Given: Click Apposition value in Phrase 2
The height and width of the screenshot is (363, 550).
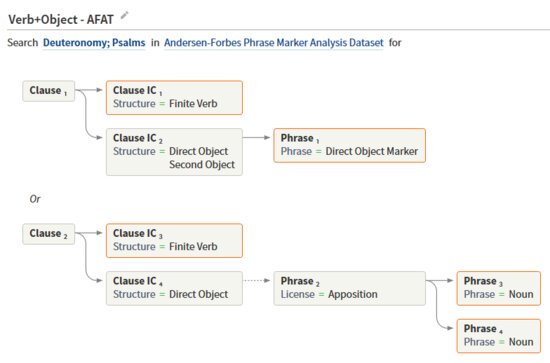Looking at the screenshot, I should coord(353,294).
